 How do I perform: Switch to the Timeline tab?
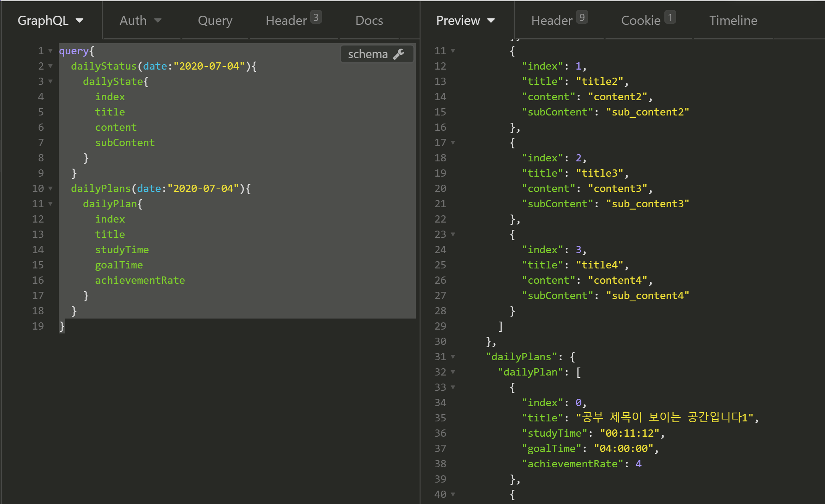coord(733,20)
